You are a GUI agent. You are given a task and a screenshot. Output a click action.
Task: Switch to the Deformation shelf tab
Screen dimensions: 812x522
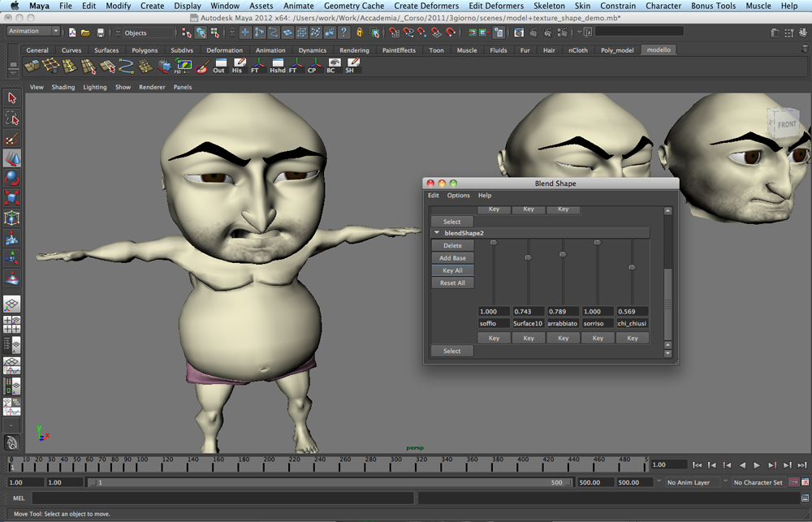point(224,50)
